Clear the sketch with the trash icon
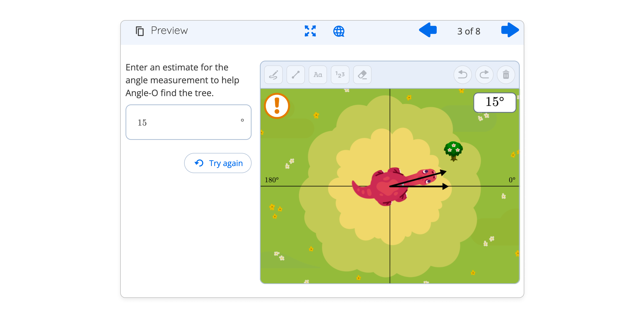Screen dimensions: 644x318 point(506,75)
